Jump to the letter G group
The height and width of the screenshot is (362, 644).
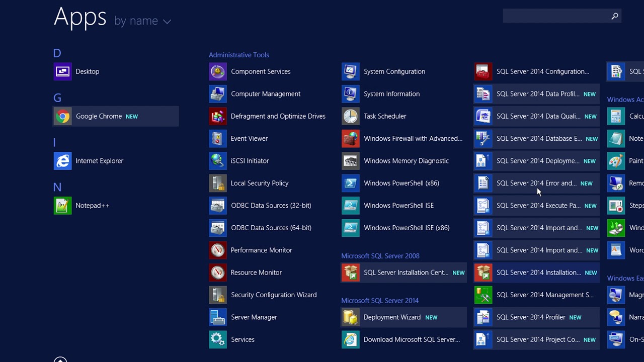click(x=57, y=98)
